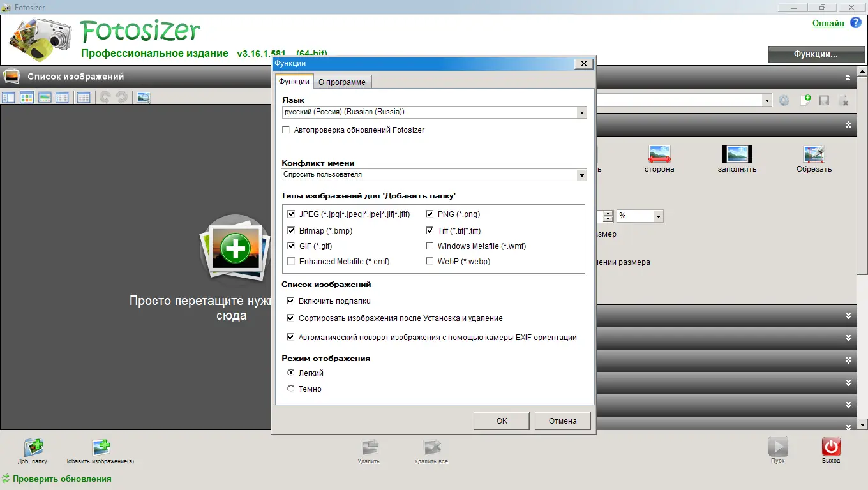The height and width of the screenshot is (490, 868).
Task: Click the refresh icon beside 'Проверить обновления'
Action: [6, 479]
